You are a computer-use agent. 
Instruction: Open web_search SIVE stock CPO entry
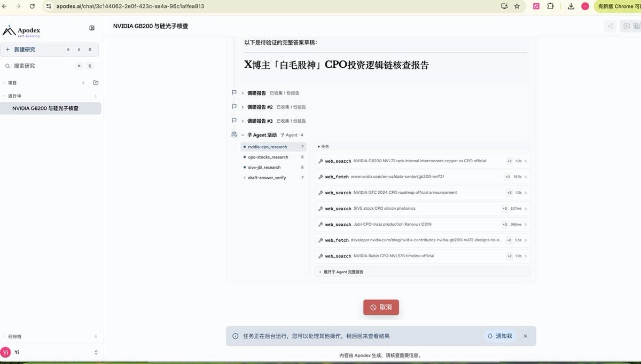click(423, 208)
